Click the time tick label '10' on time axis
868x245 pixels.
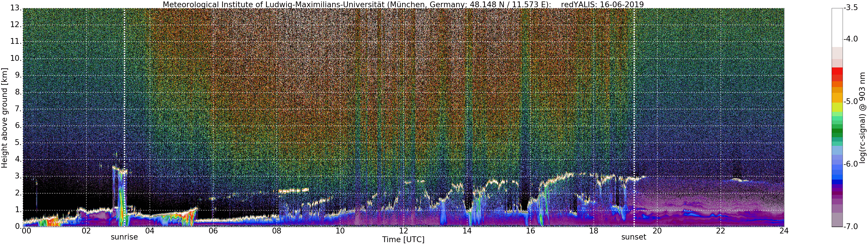(x=340, y=231)
